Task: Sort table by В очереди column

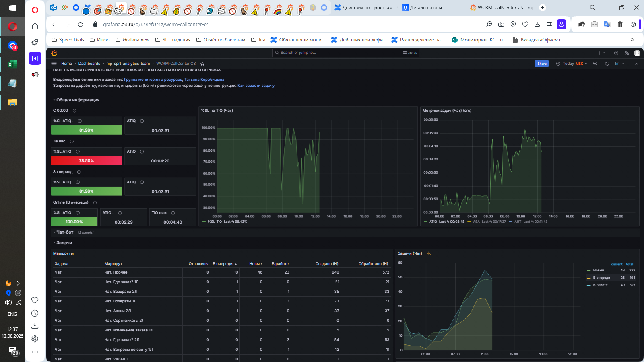Action: pyautogui.click(x=225, y=264)
